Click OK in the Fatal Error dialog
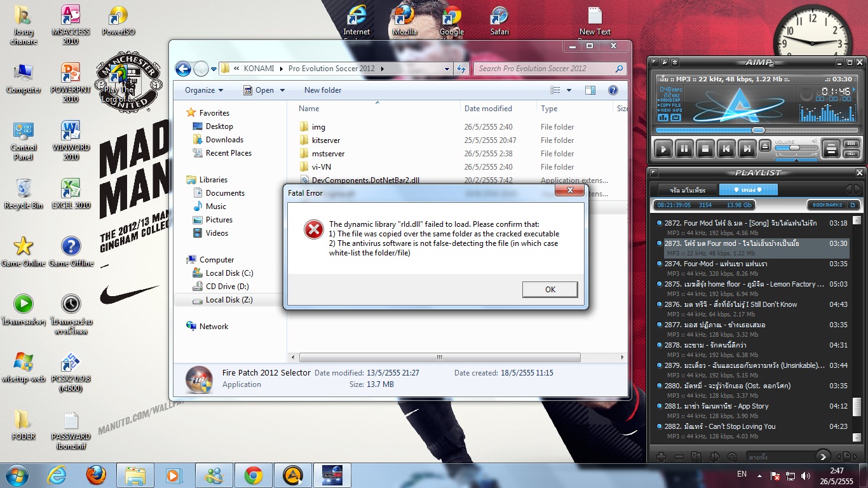The width and height of the screenshot is (868, 488). 550,289
